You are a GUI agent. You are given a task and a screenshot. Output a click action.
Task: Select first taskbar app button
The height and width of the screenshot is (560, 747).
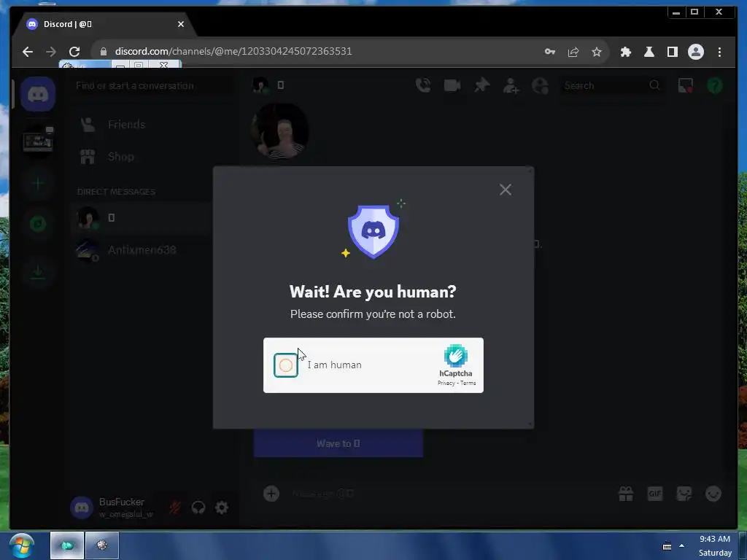coord(67,545)
